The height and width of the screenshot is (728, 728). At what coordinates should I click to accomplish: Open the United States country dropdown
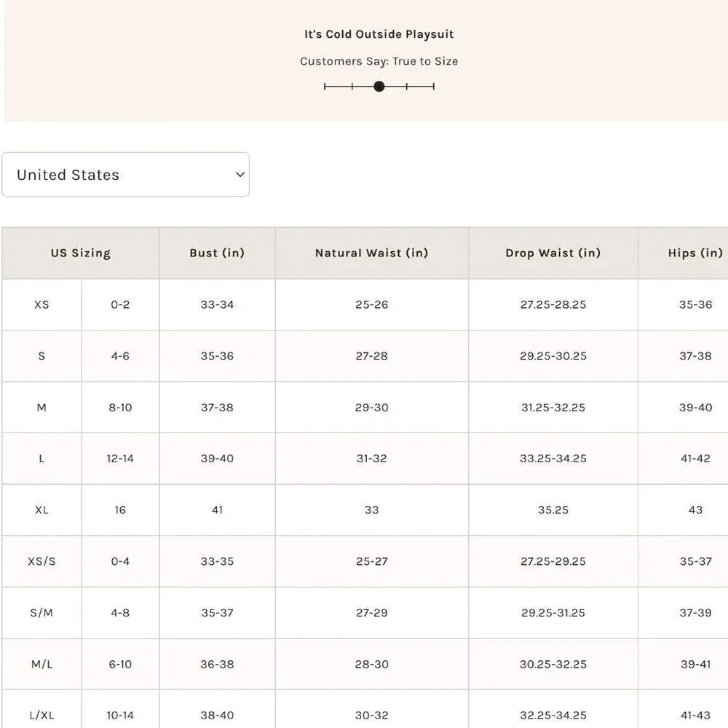coord(125,175)
